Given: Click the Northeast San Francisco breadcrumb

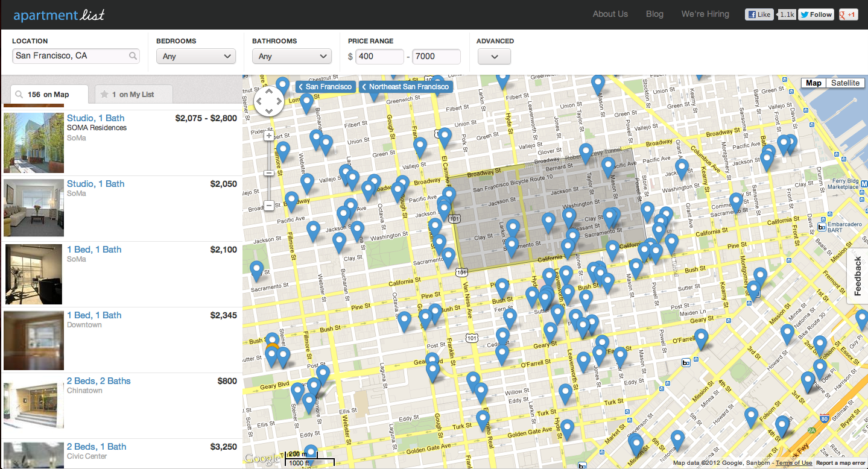Looking at the screenshot, I should [405, 87].
